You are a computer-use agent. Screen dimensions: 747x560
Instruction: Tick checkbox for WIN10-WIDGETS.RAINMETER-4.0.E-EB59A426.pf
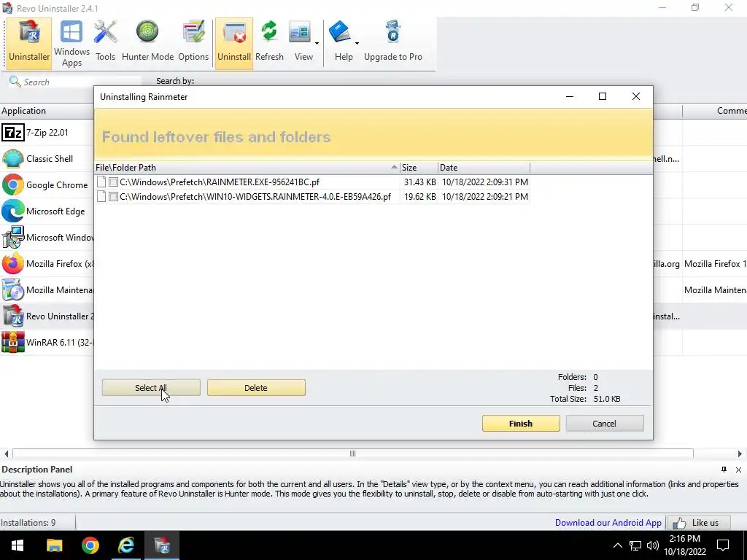113,197
